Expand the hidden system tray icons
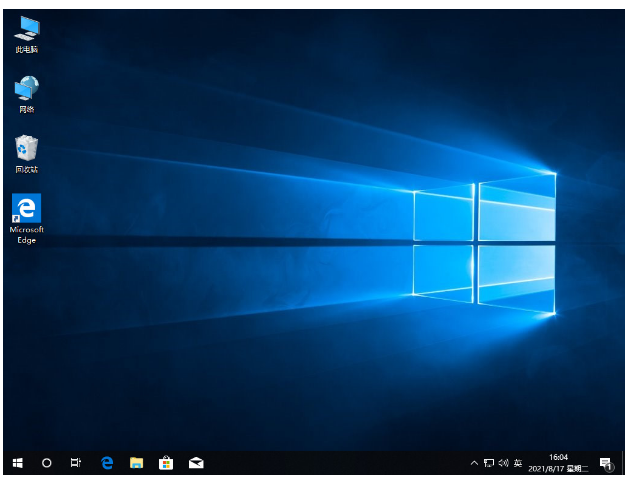 [474, 464]
